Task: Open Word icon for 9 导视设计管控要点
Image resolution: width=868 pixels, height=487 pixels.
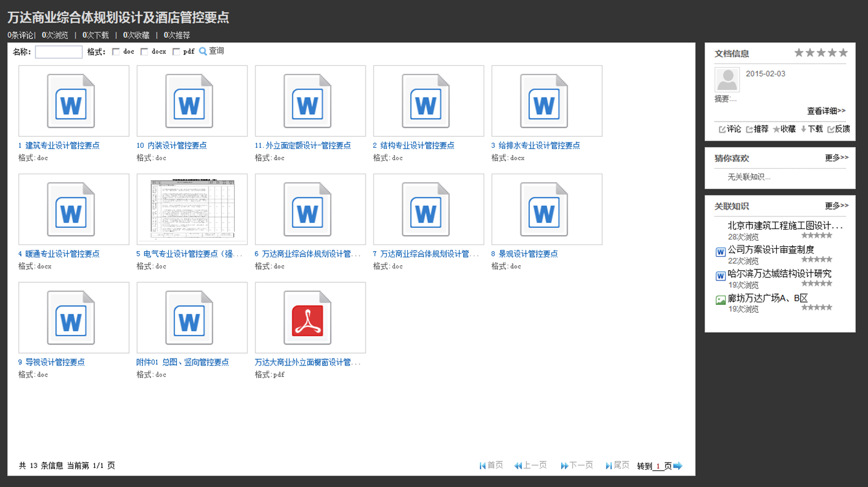Action: pyautogui.click(x=71, y=318)
